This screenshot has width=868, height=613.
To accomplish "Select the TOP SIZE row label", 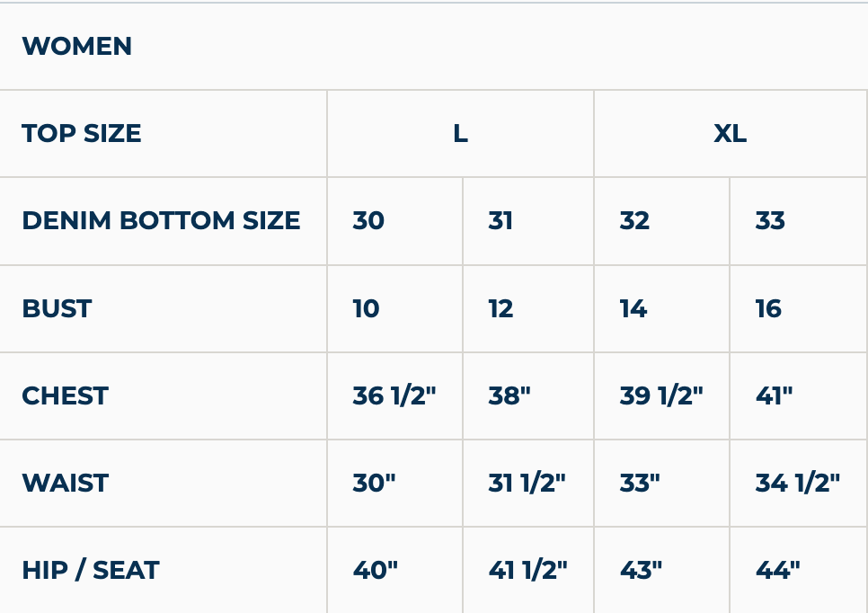I will pyautogui.click(x=82, y=134).
